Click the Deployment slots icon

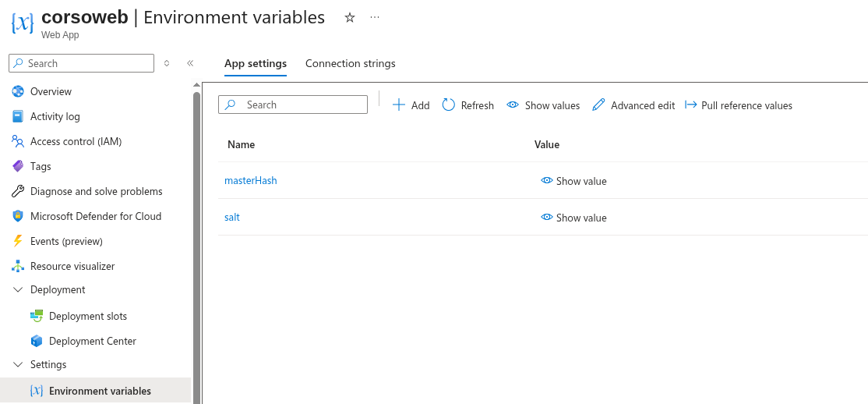coord(37,316)
